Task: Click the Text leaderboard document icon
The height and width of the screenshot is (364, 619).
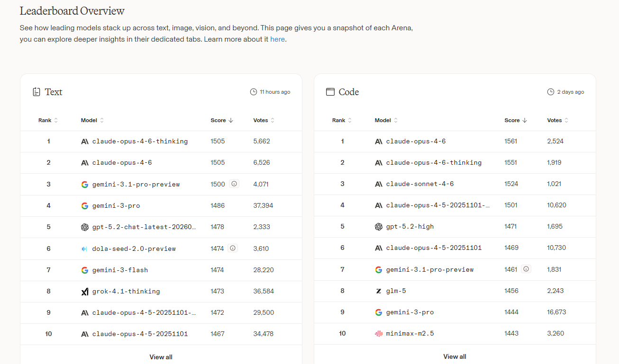Action: [36, 92]
